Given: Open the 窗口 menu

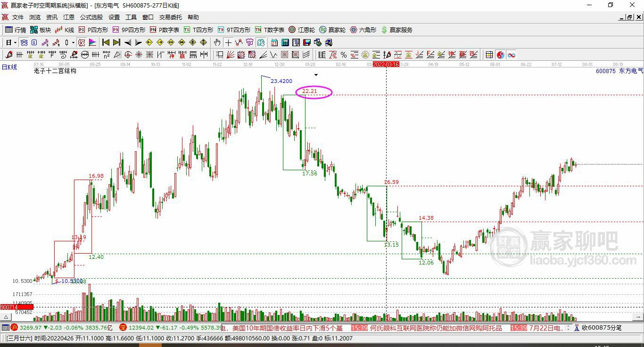Looking at the screenshot, I should pyautogui.click(x=148, y=17).
